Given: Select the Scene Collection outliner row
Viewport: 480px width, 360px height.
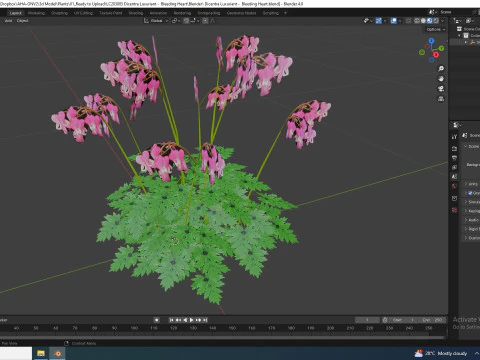Looking at the screenshot, I should click(x=467, y=29).
